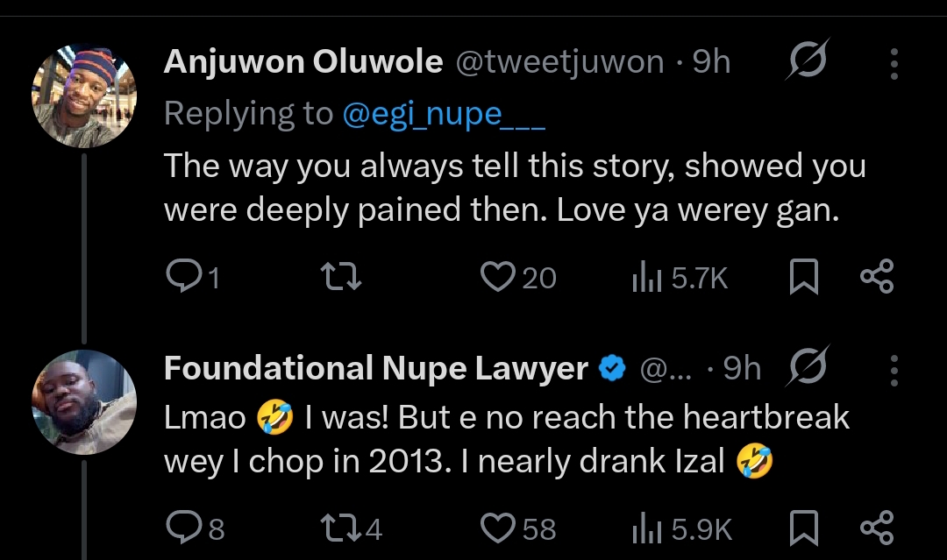This screenshot has width=947, height=560.
Task: Share Foundational Nupe Lawyer's tweet
Action: pos(876,529)
